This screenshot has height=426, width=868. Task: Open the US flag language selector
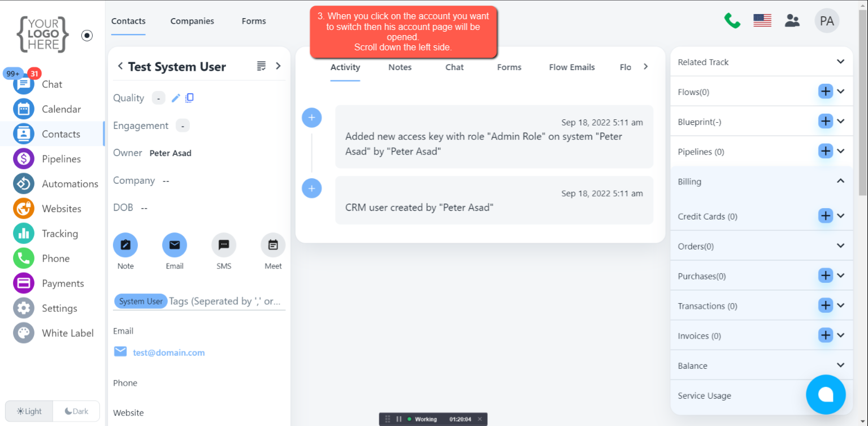pyautogui.click(x=762, y=21)
